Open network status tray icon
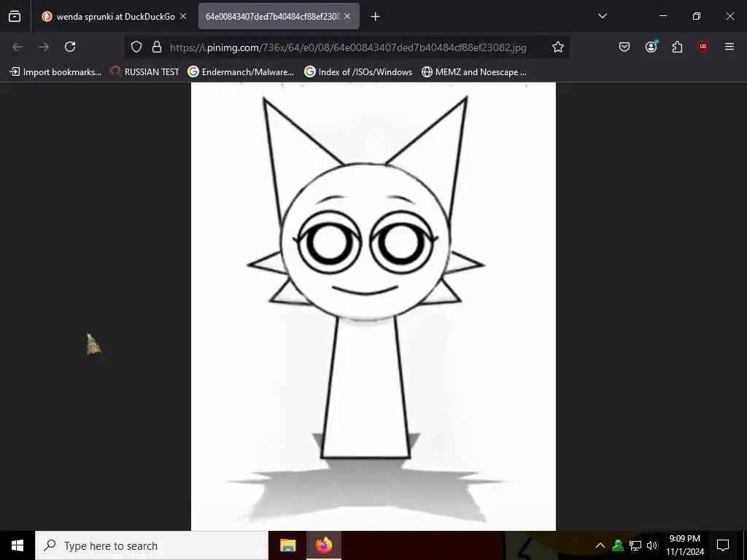 click(x=635, y=545)
